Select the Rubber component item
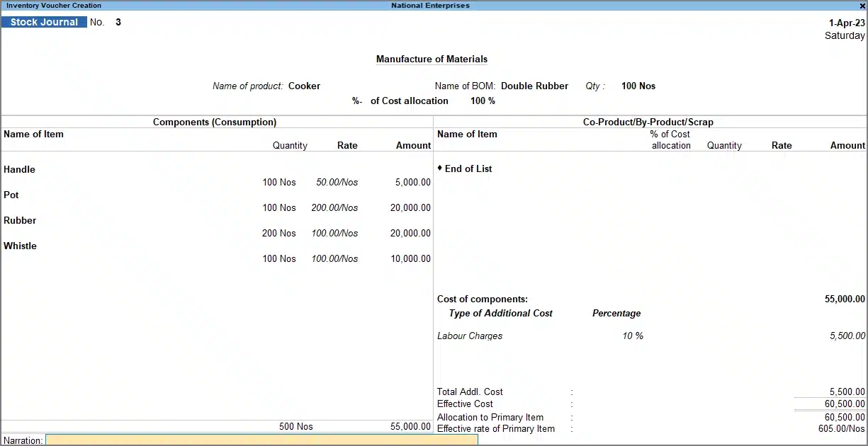868x446 pixels. pos(20,220)
